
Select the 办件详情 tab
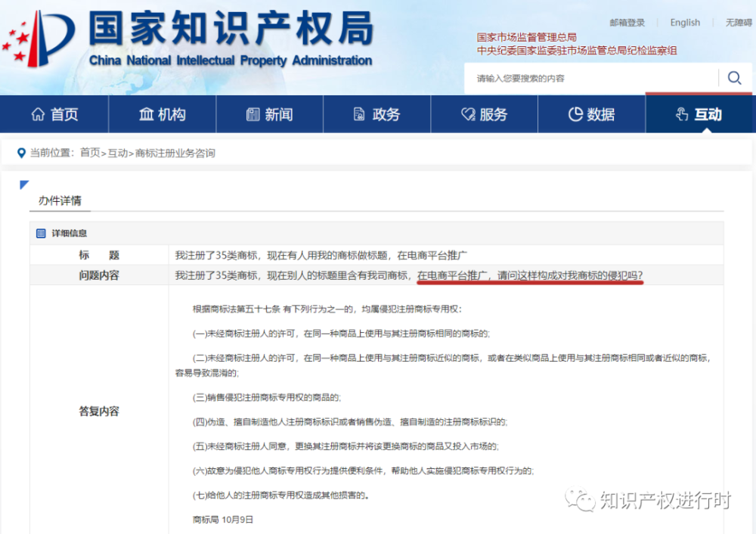(x=60, y=200)
